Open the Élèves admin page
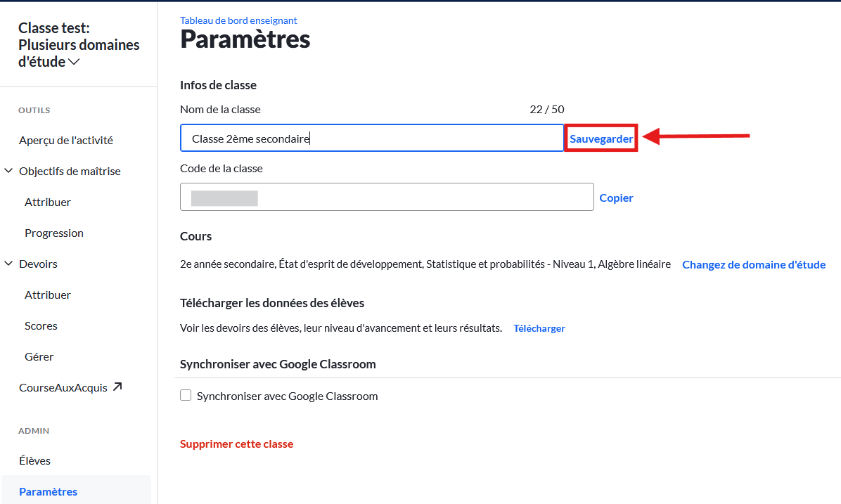The height and width of the screenshot is (504, 841). click(35, 460)
